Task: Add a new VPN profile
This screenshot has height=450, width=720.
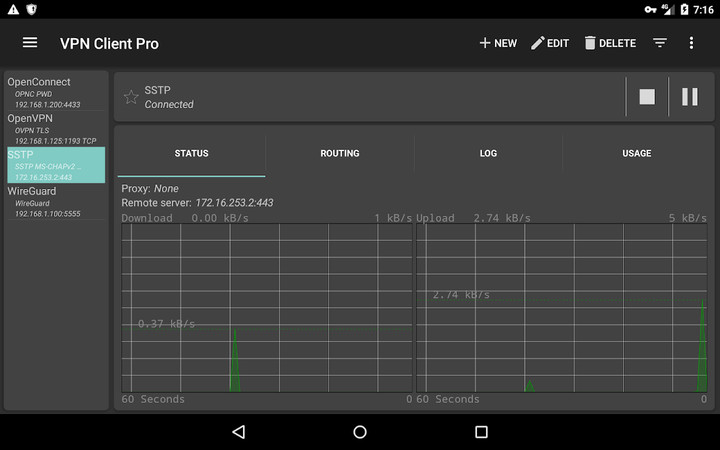Action: point(498,43)
